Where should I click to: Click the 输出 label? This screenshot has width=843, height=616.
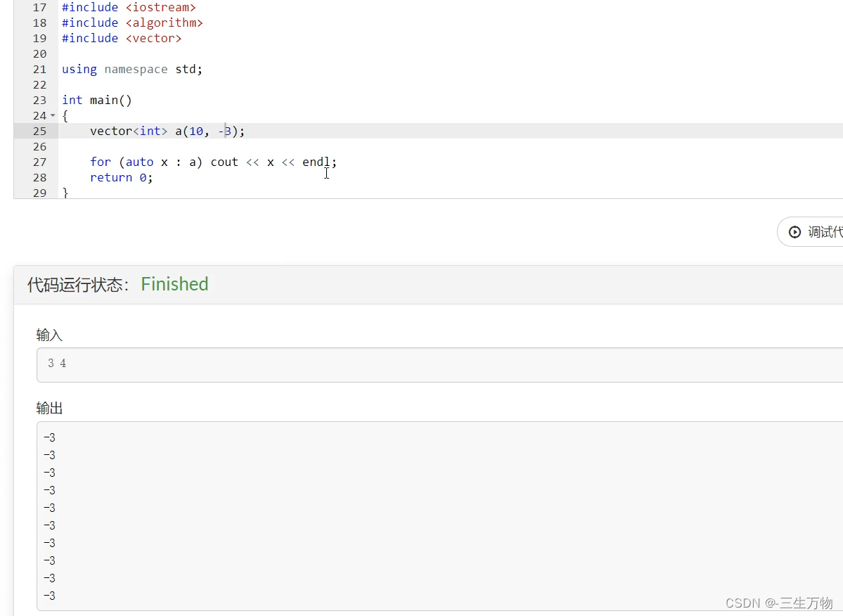[x=49, y=409]
